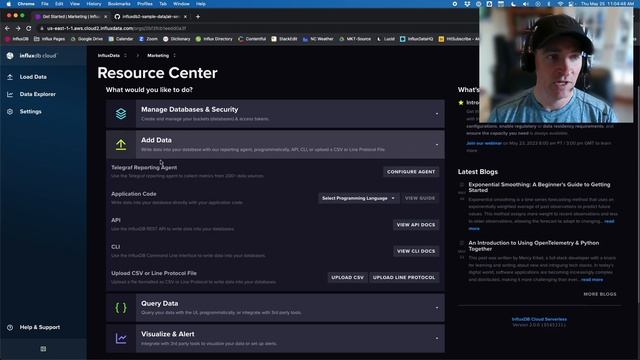This screenshot has width=640, height=360.
Task: Open the NC Weather bookmark
Action: [x=318, y=39]
